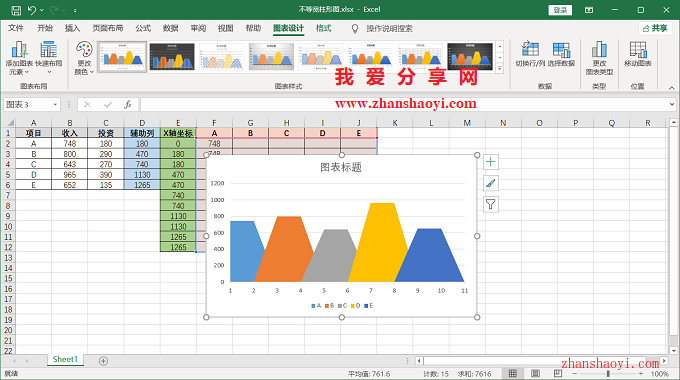Image resolution: width=680 pixels, height=380 pixels.
Task: Switch to the 页面布局 tab
Action: pyautogui.click(x=108, y=28)
